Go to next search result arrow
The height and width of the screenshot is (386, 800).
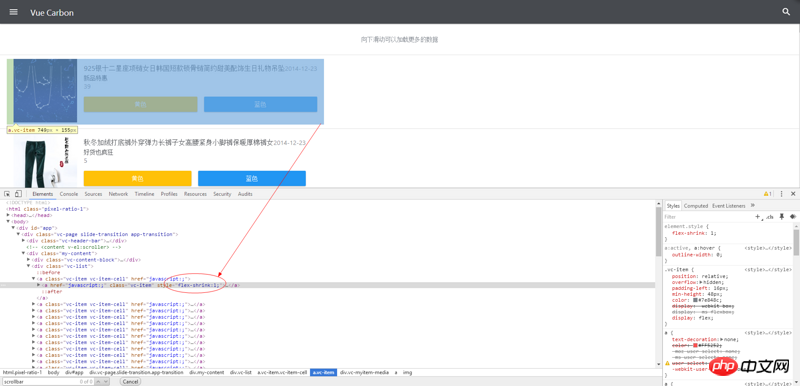click(x=106, y=381)
